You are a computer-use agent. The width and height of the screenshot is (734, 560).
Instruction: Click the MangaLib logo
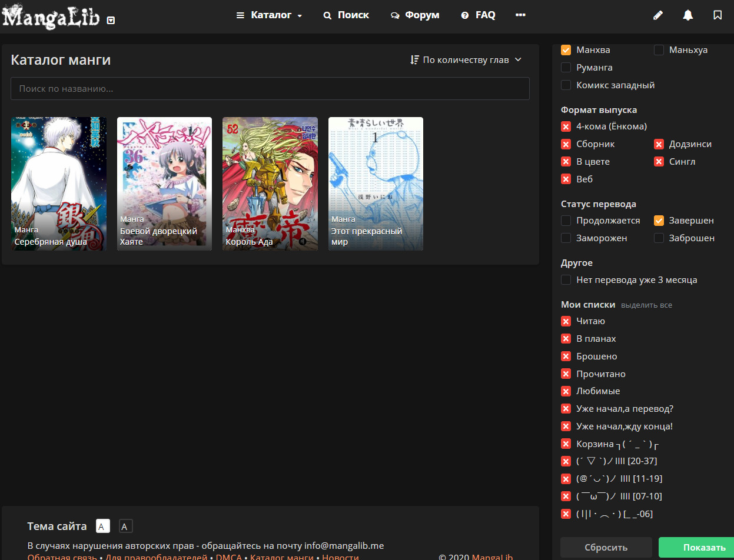pyautogui.click(x=51, y=16)
